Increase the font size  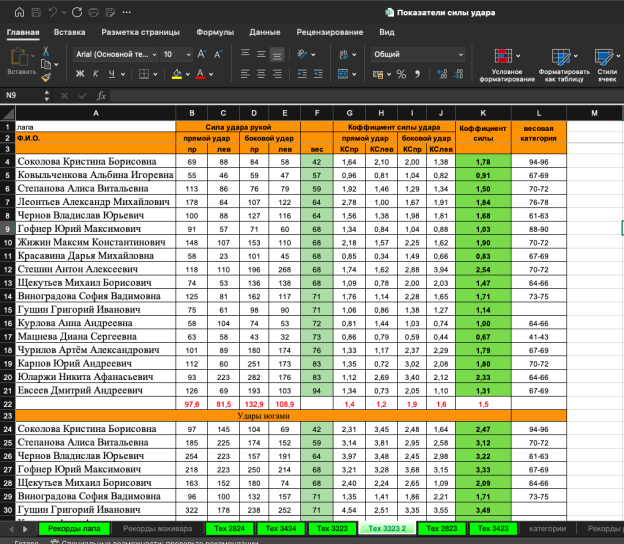coord(202,54)
